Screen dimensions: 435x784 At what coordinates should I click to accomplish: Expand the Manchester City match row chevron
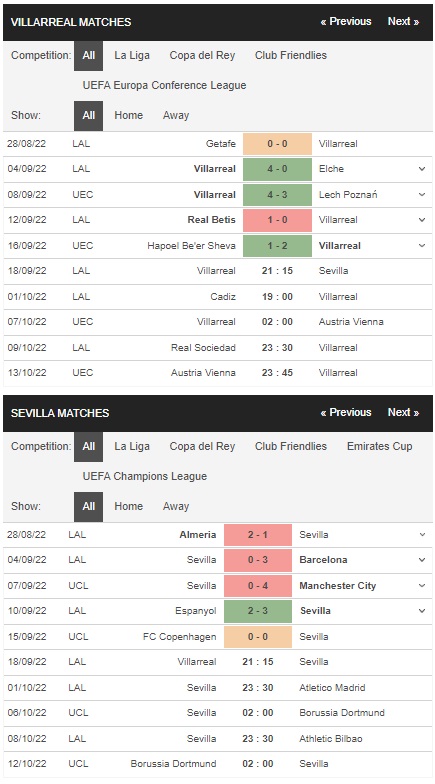point(422,586)
